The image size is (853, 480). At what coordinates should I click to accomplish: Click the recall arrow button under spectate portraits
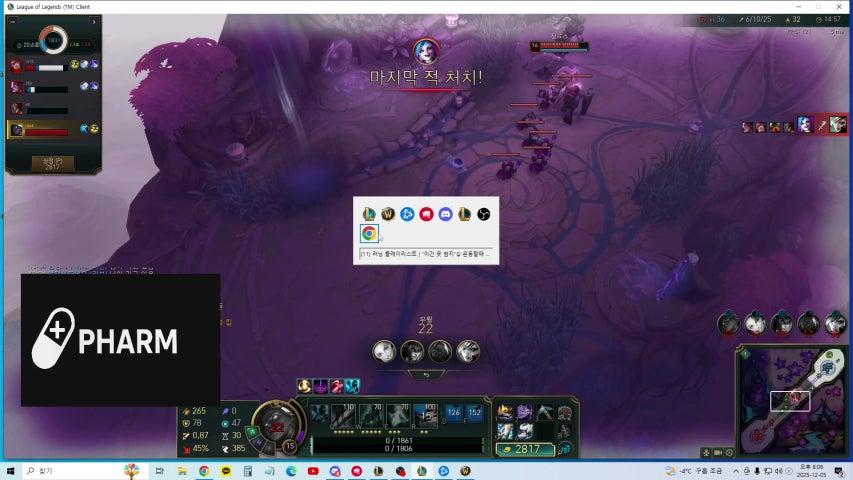point(426,374)
